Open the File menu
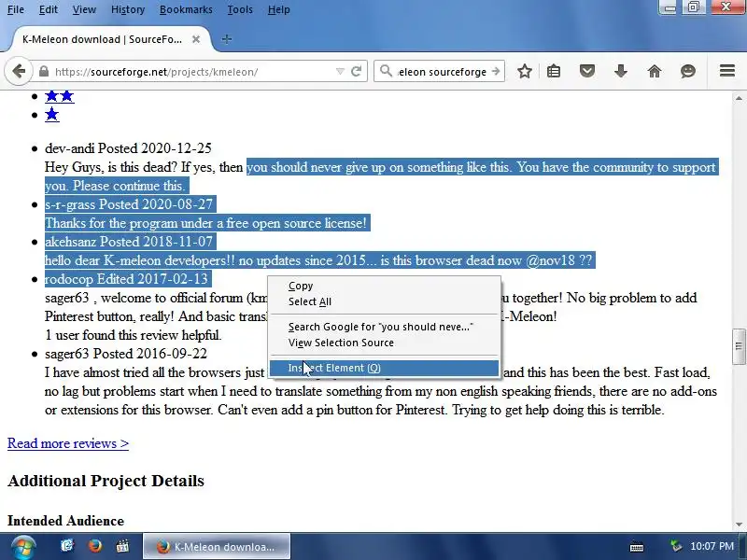 pos(16,9)
